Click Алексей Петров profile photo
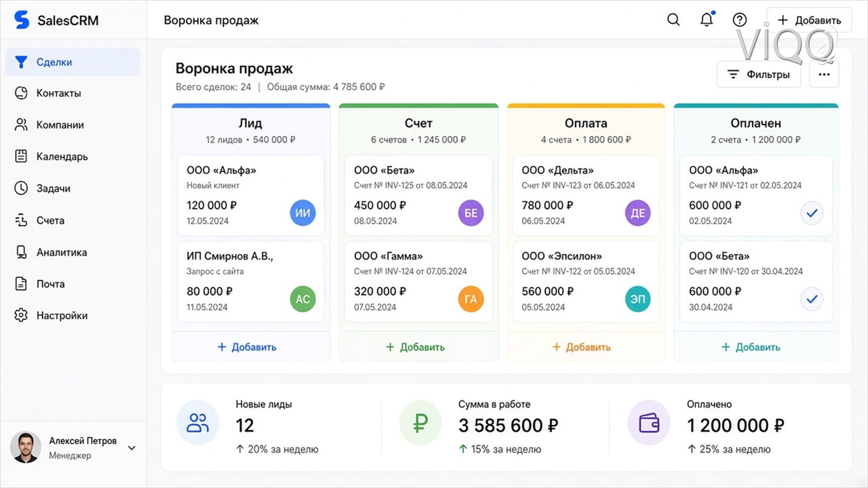Image resolution: width=868 pixels, height=488 pixels. tap(26, 447)
